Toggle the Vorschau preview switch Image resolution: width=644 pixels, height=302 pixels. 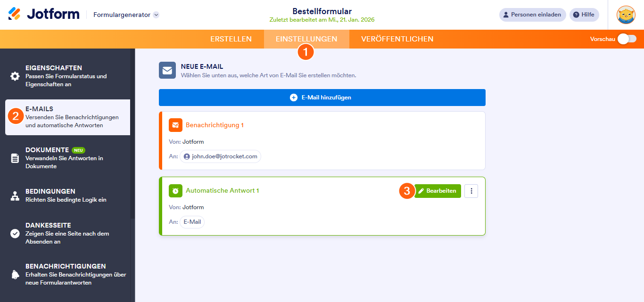click(627, 39)
